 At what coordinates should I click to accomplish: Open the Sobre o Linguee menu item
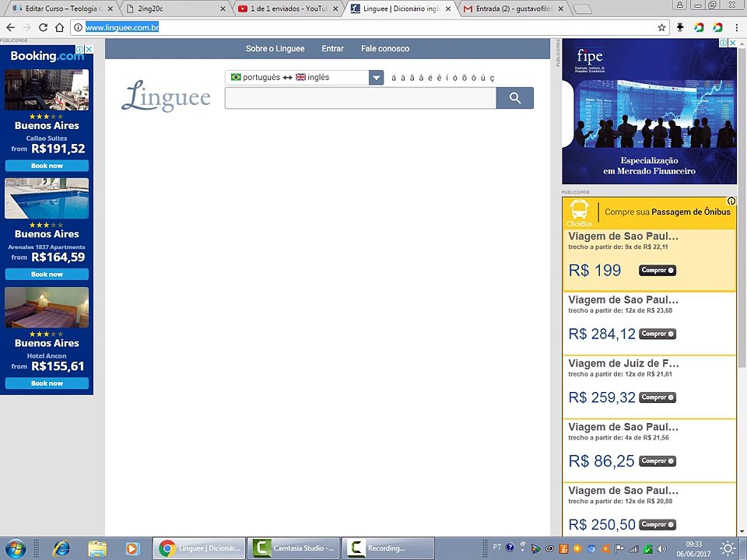pyautogui.click(x=275, y=48)
